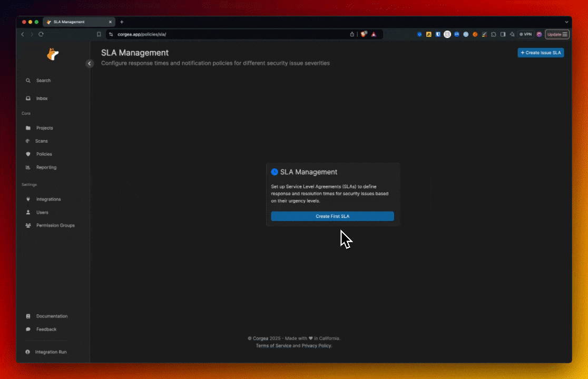588x379 pixels.
Task: Open Permission Groups
Action: [x=55, y=225]
